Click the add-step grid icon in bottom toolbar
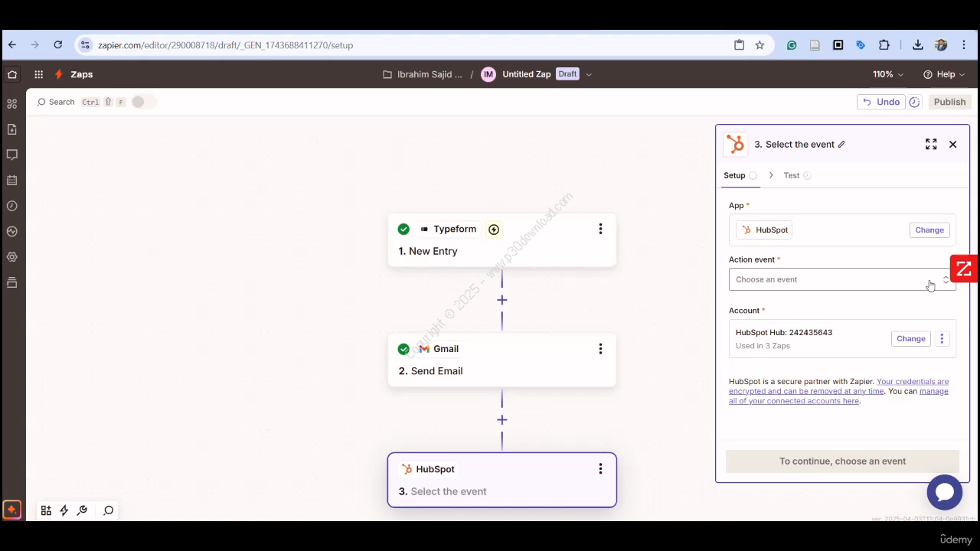 pyautogui.click(x=46, y=510)
